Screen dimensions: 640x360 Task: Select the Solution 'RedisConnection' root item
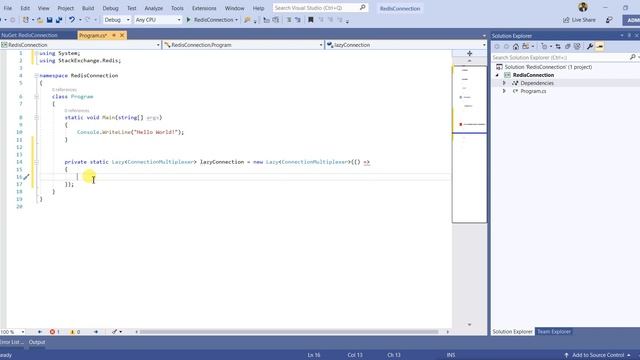point(548,67)
